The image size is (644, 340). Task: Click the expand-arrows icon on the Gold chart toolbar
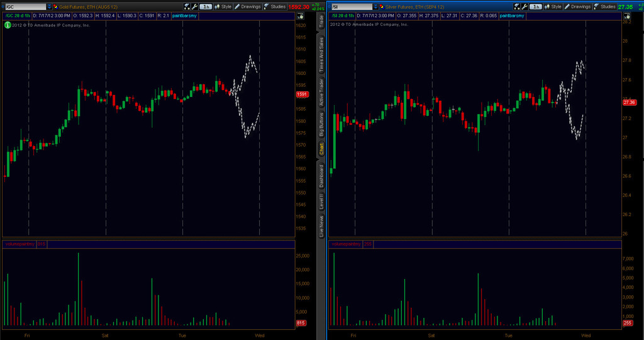pyautogui.click(x=187, y=6)
